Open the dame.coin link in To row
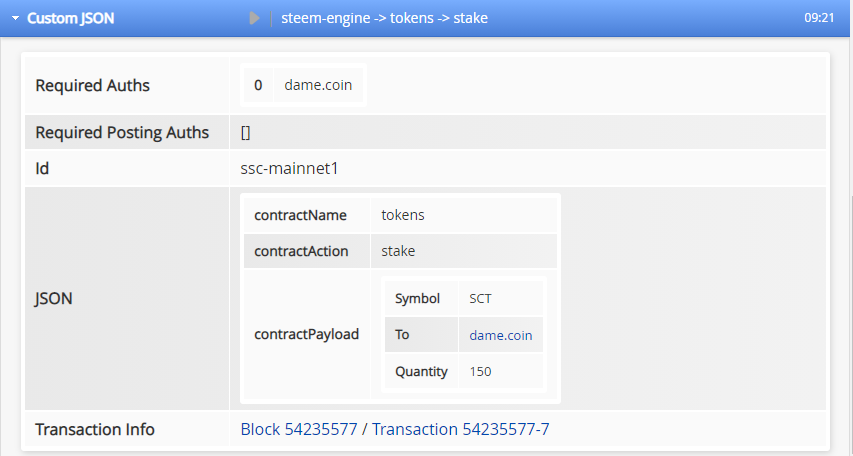This screenshot has width=853, height=456. pos(500,335)
